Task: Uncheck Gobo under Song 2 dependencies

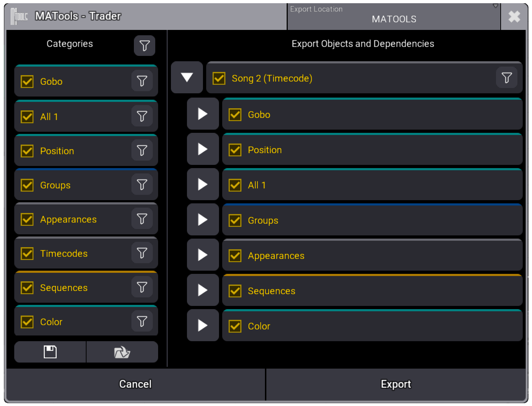Action: (235, 115)
